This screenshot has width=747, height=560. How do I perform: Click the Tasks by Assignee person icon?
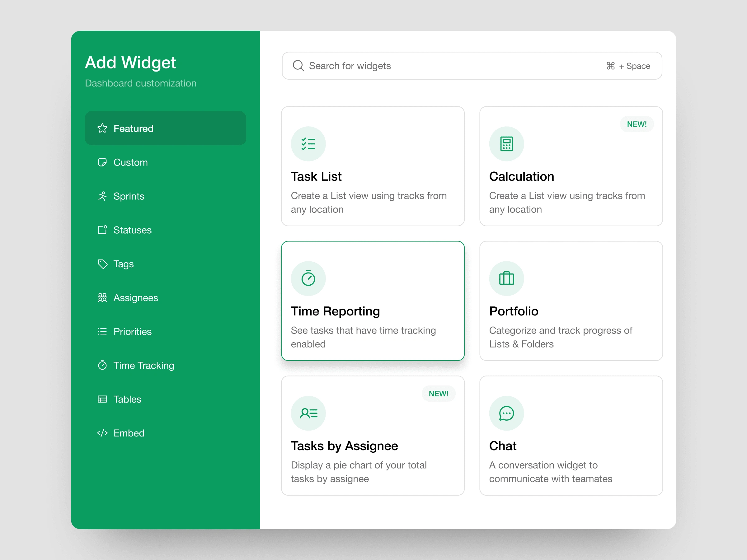(308, 413)
